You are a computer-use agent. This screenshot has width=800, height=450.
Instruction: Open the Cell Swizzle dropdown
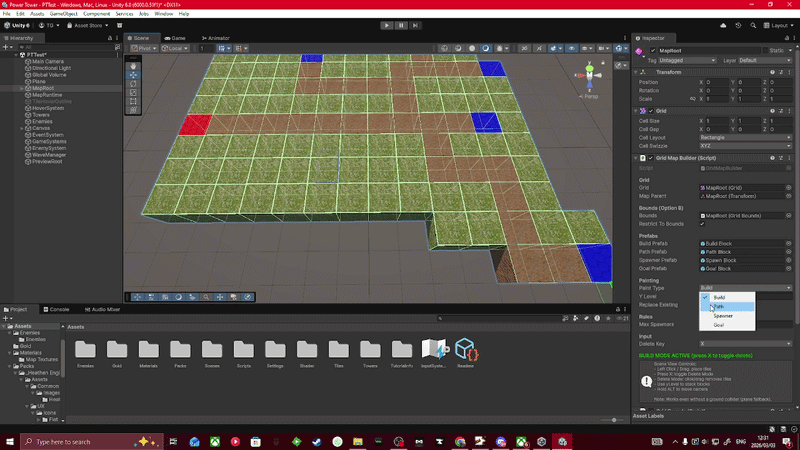(745, 146)
